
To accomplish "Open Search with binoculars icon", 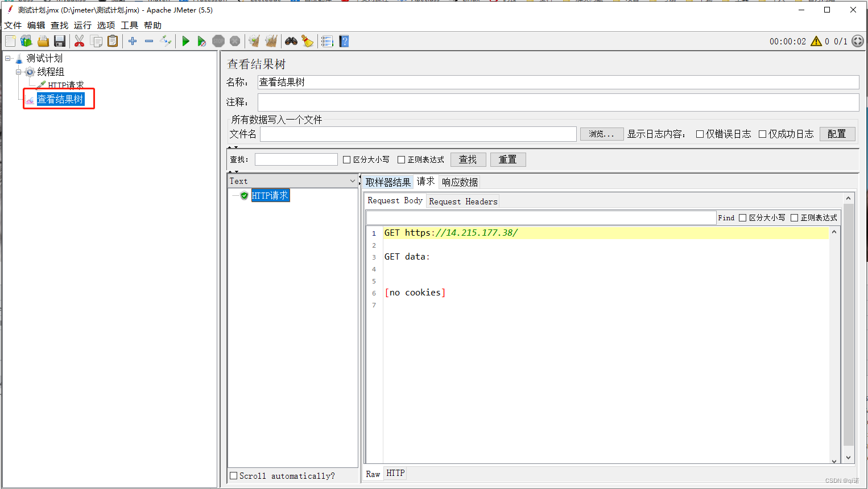I will 291,41.
